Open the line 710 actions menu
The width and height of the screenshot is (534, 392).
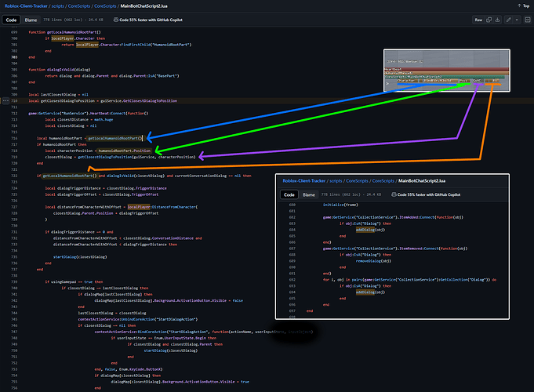tap(7, 101)
